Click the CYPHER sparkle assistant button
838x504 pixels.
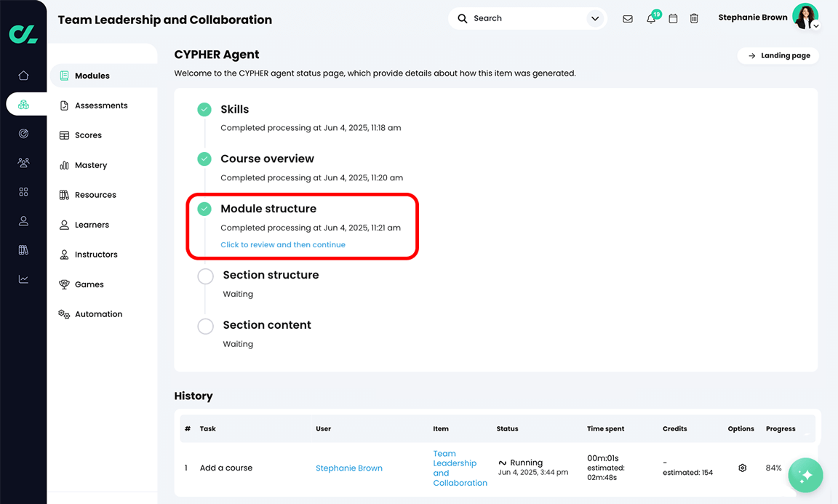point(805,476)
